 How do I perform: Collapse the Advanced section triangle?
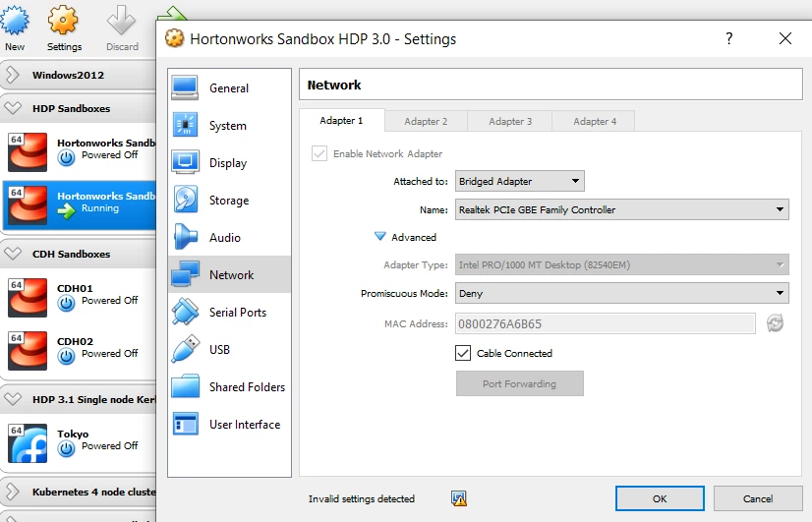tap(379, 237)
